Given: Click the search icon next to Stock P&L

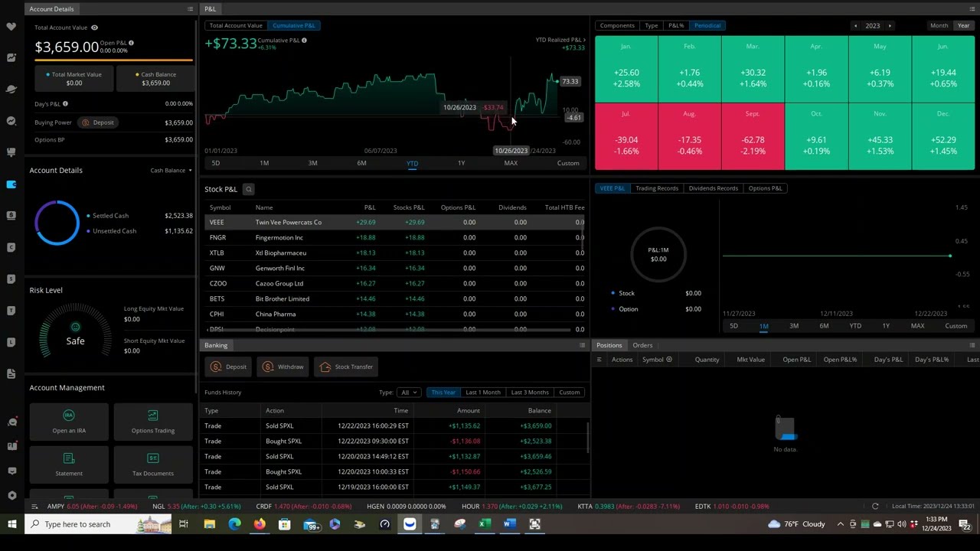Looking at the screenshot, I should [248, 189].
